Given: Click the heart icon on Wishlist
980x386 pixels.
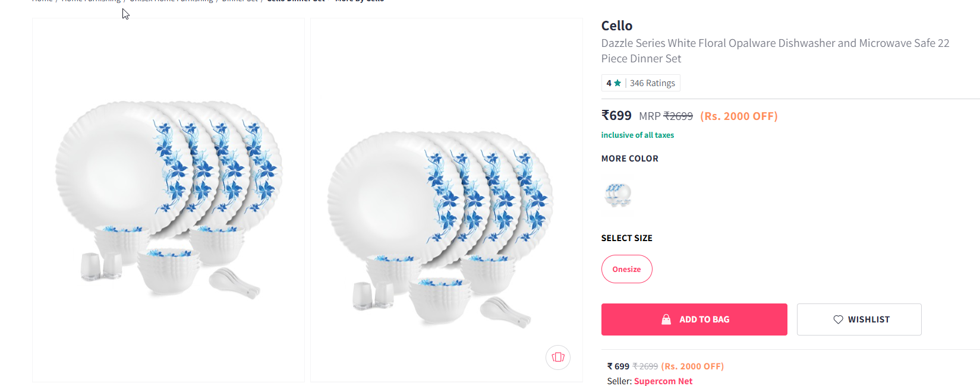Looking at the screenshot, I should 838,319.
